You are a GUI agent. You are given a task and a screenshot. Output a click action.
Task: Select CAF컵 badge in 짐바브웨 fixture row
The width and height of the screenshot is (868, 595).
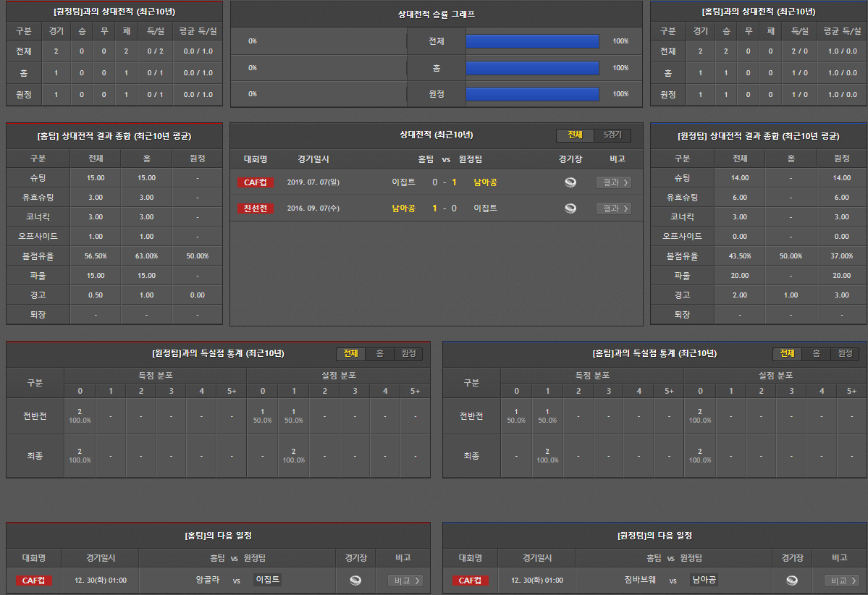tap(471, 581)
